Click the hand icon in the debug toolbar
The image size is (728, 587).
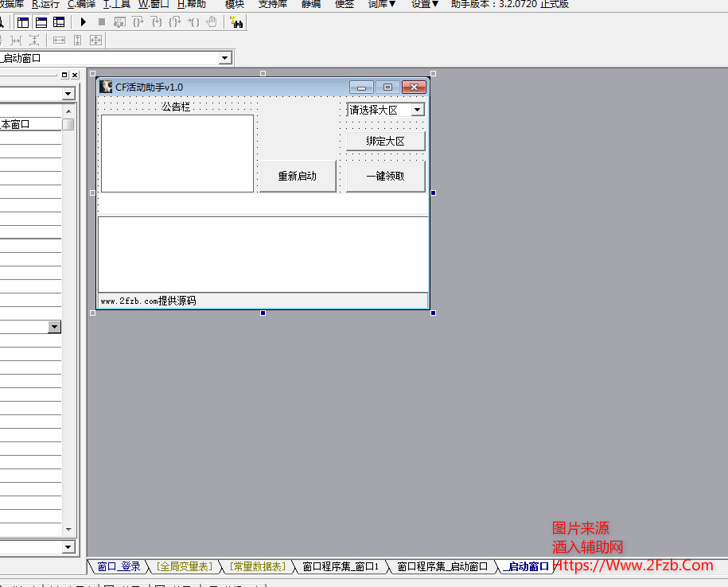click(x=212, y=22)
